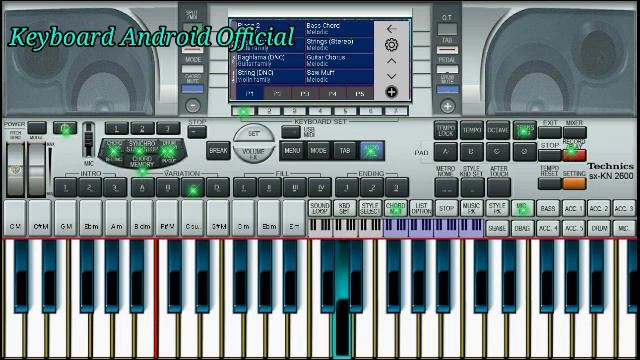The image size is (640, 360).
Task: Tap the black plus circle on the display
Action: (x=391, y=92)
